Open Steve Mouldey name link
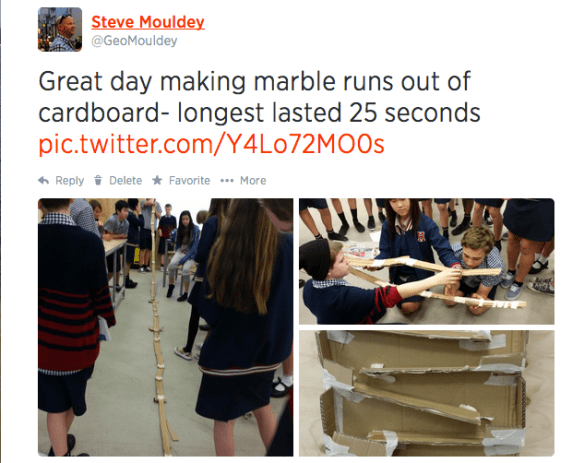Image resolution: width=584 pixels, height=463 pixels. [148, 22]
